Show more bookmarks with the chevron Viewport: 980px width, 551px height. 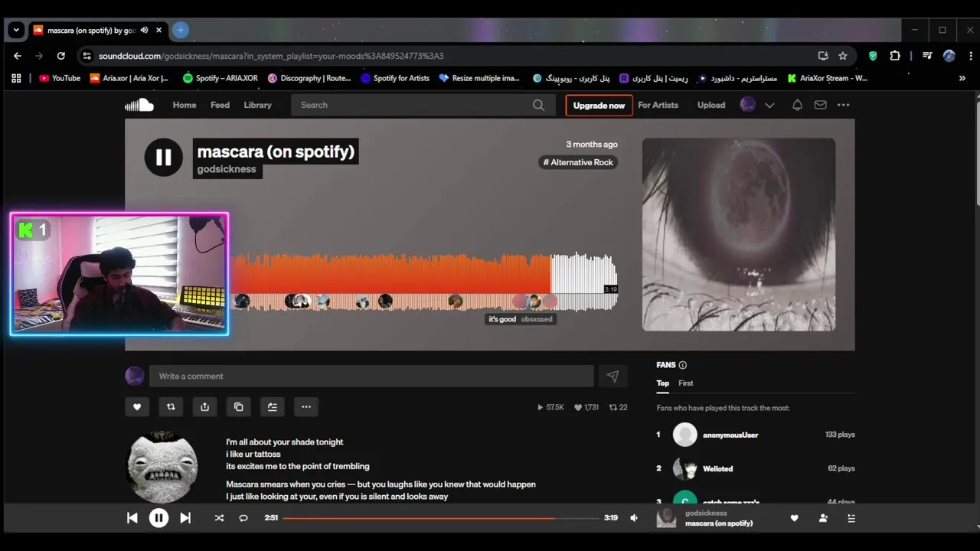click(x=962, y=78)
